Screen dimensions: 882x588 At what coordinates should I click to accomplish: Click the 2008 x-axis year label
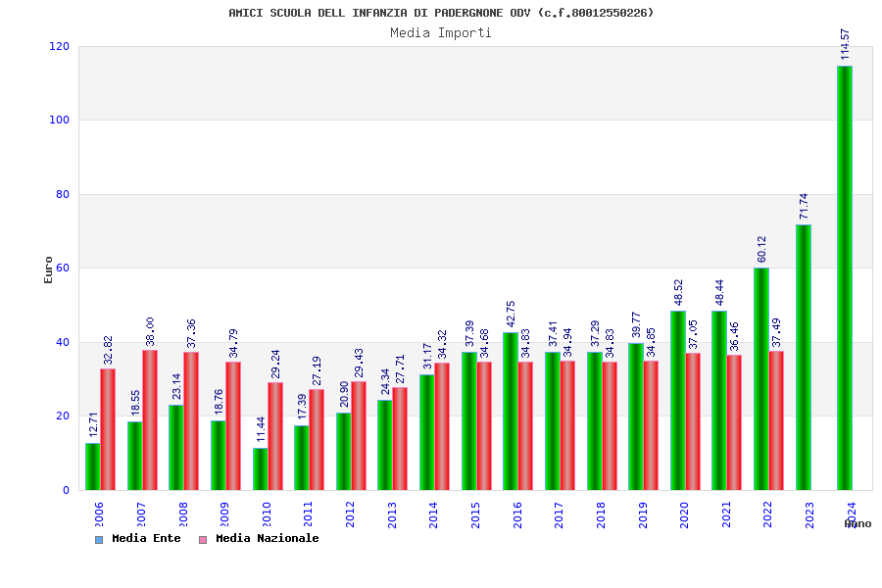click(183, 514)
